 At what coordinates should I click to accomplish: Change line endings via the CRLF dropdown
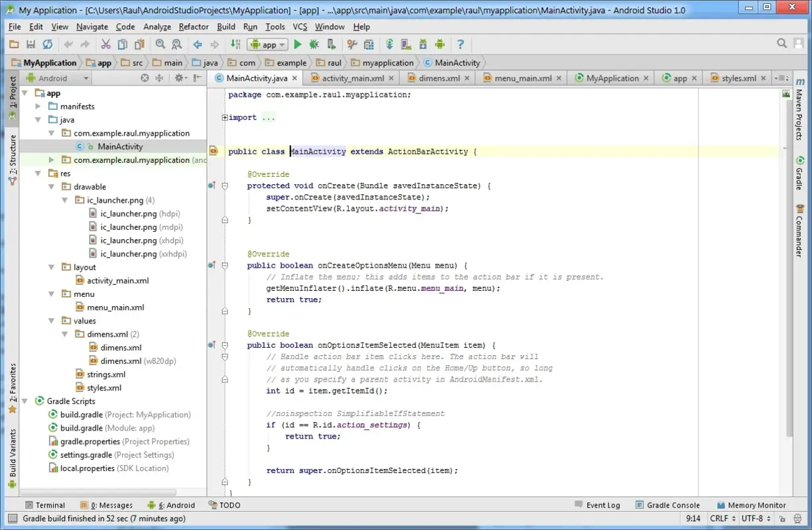(x=722, y=519)
